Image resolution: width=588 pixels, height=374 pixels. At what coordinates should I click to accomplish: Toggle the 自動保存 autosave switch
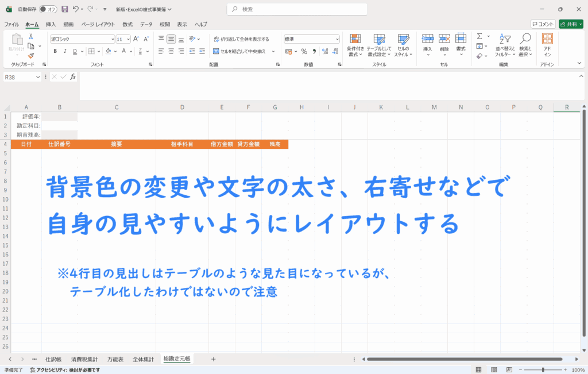48,9
